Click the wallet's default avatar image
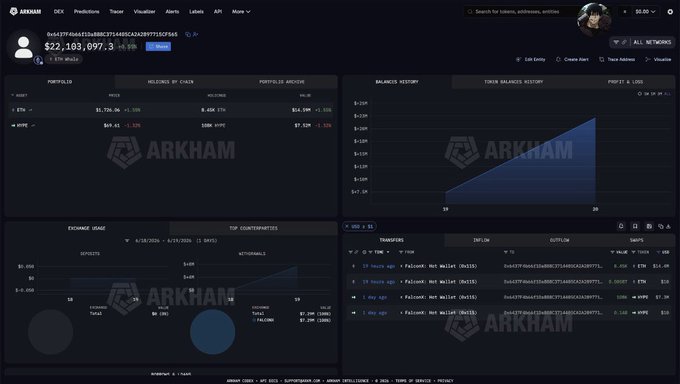Image resolution: width=680 pixels, height=384 pixels. click(23, 47)
